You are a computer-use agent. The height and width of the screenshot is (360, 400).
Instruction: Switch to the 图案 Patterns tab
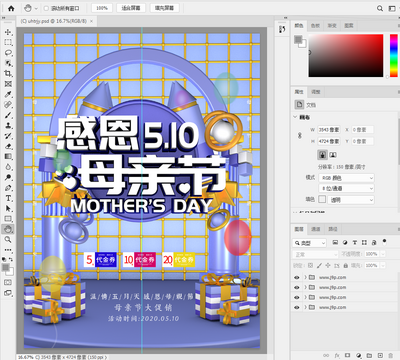click(349, 26)
